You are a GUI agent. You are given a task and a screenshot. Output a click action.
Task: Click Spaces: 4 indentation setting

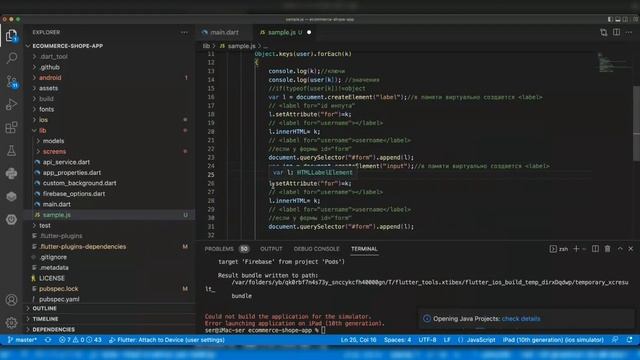pos(397,340)
